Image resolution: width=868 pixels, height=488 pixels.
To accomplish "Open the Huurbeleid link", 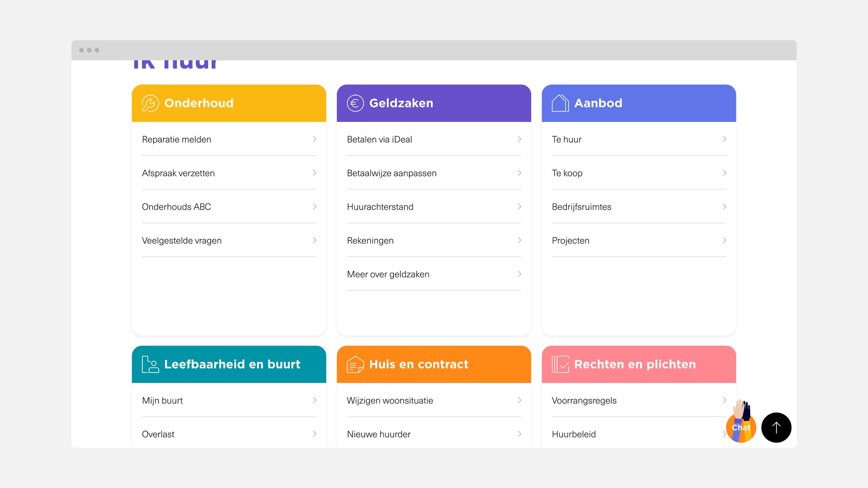I will click(x=638, y=434).
